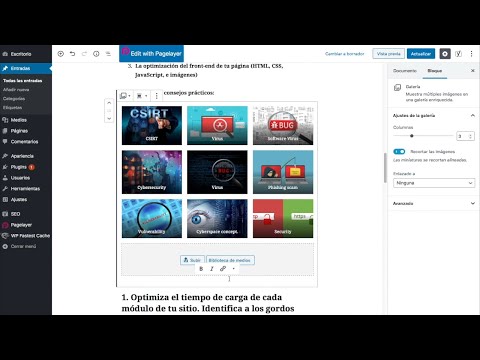Collapse Ajustes de la galería section

[434, 115]
